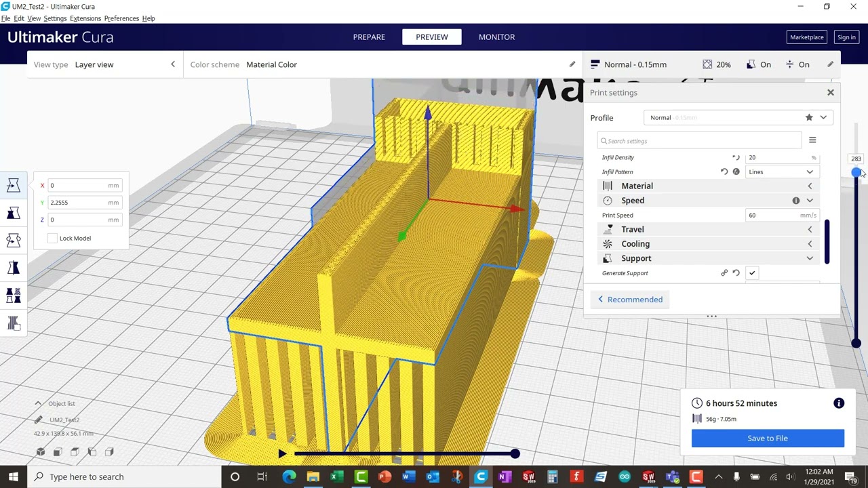
Task: Click the pencil icon next to UM2_Test2
Action: click(39, 420)
